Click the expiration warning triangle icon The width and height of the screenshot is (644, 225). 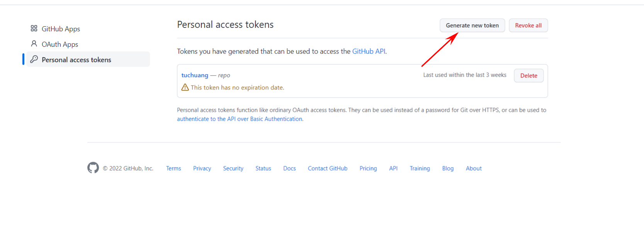click(x=185, y=87)
